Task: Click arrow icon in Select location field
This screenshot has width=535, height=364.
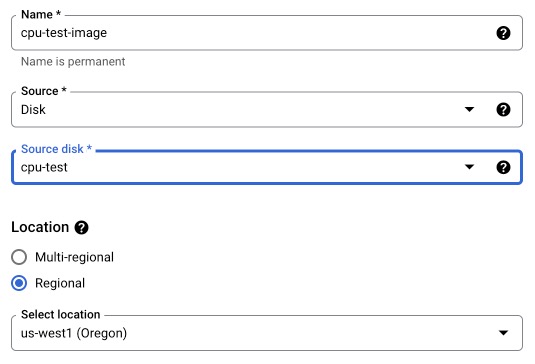Action: tap(503, 333)
